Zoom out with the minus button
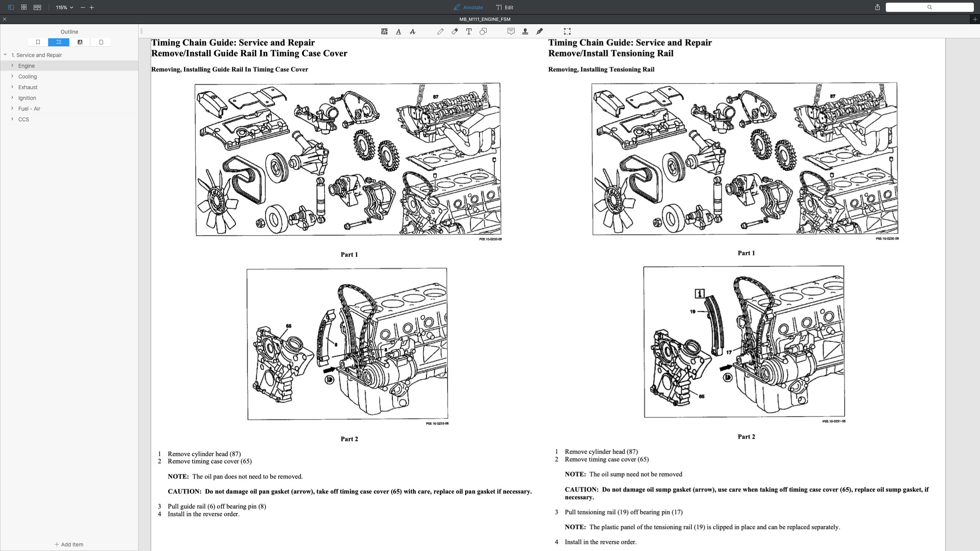 (83, 7)
